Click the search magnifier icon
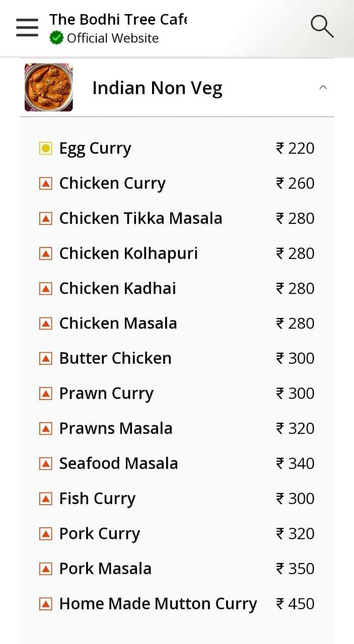The image size is (354, 644). 322,27
